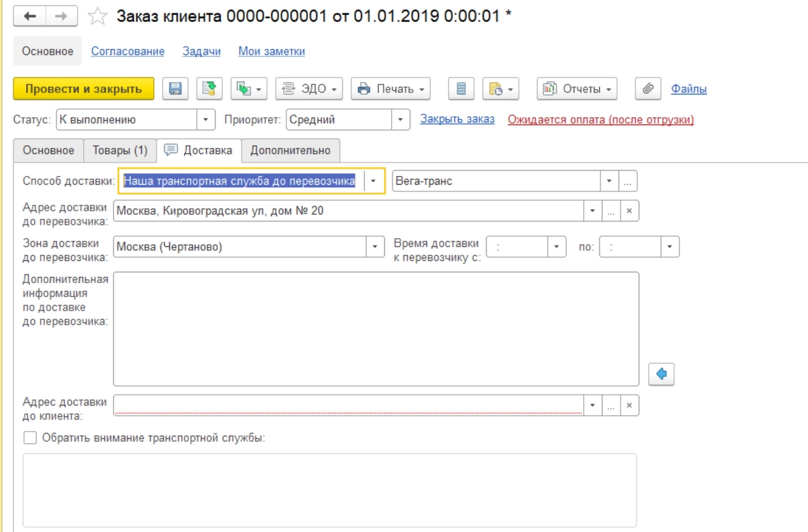The height and width of the screenshot is (532, 808).
Task: Click the Москва (Чертаново) zone field
Action: coord(240,247)
